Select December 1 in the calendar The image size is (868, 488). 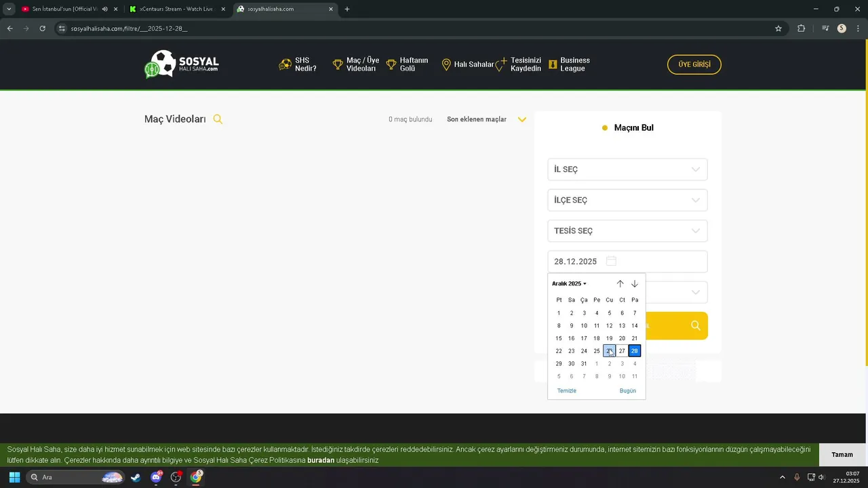point(559,313)
